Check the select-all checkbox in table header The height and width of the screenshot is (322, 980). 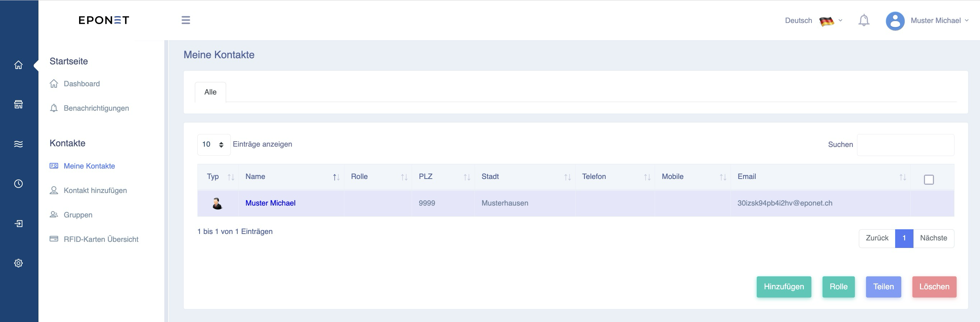pyautogui.click(x=929, y=179)
